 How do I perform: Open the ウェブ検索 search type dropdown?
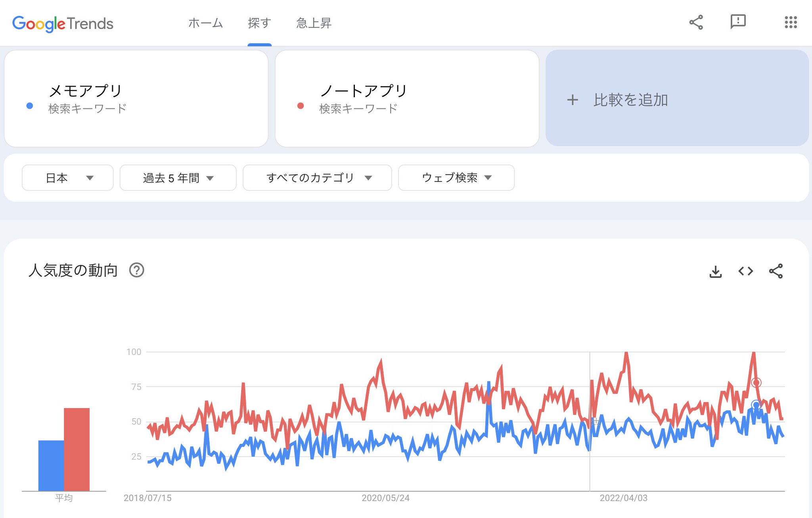[456, 178]
